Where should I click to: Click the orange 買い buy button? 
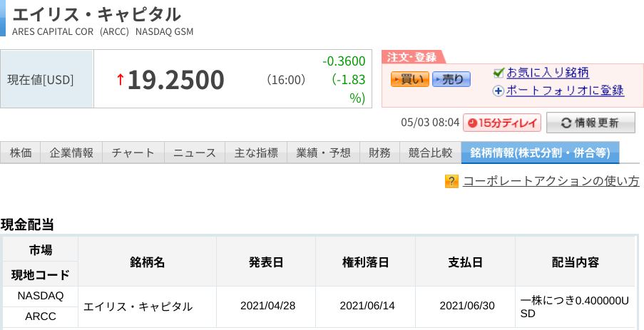tap(410, 79)
